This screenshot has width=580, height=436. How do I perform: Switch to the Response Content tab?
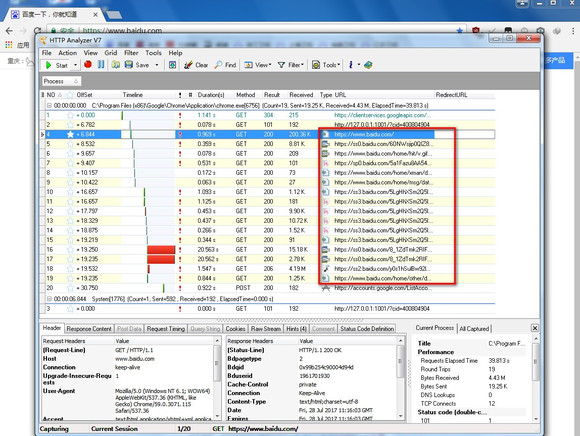89,329
